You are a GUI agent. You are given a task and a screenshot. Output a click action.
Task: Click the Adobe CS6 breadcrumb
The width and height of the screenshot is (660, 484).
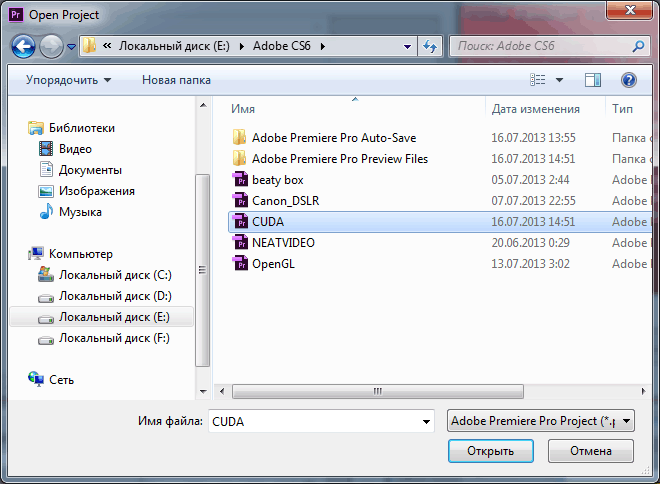(281, 45)
